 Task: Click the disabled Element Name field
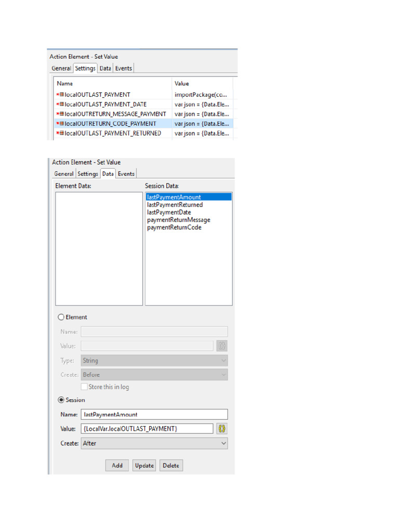(154, 331)
